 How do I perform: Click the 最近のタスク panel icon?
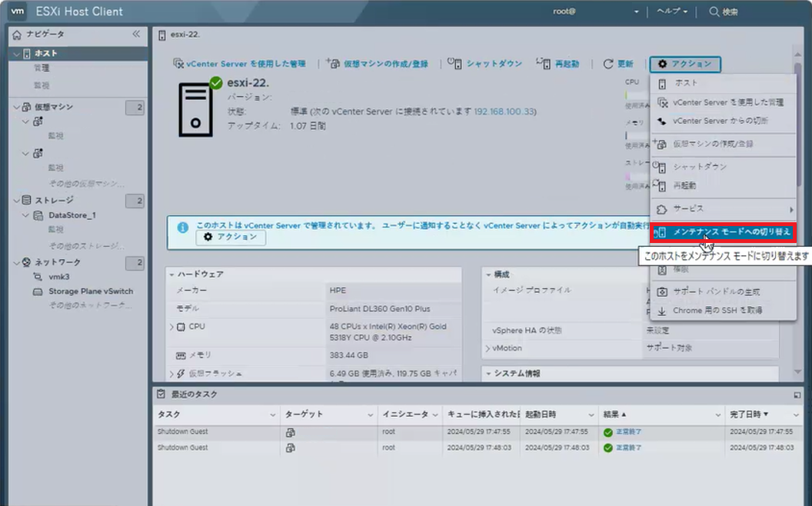pyautogui.click(x=161, y=394)
